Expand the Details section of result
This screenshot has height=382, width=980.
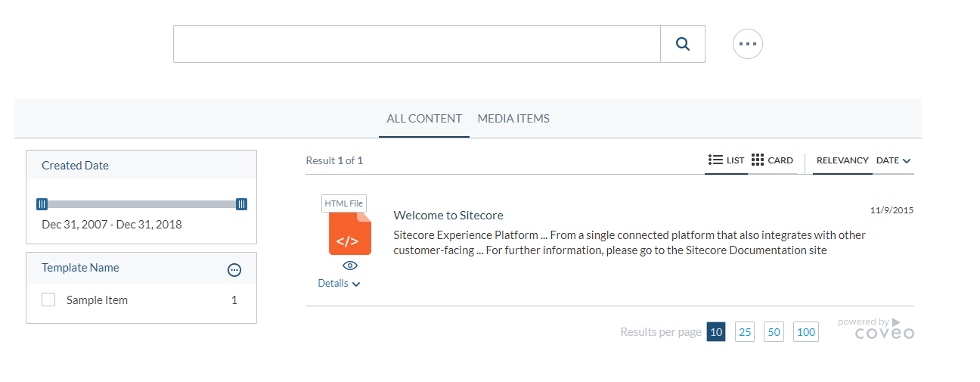[339, 284]
